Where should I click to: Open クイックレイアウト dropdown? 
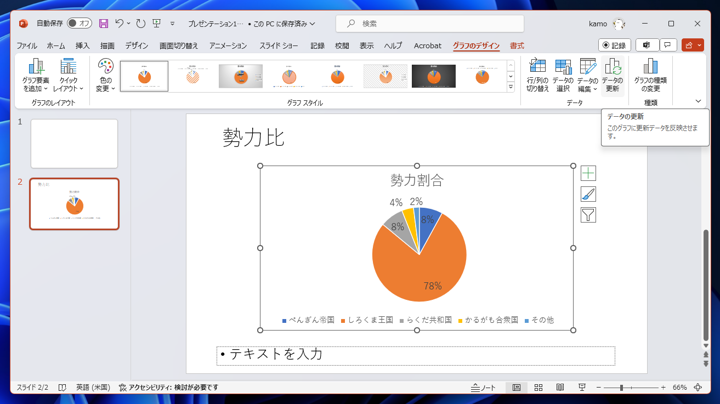point(68,75)
